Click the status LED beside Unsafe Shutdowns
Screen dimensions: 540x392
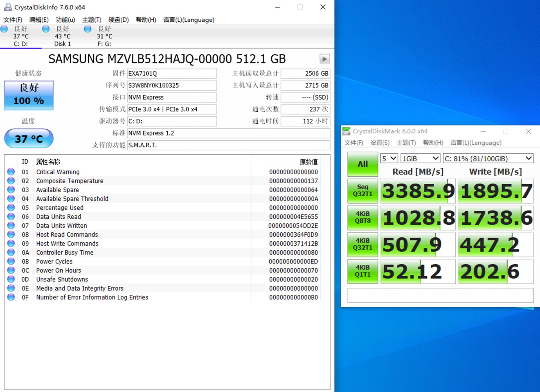point(11,279)
